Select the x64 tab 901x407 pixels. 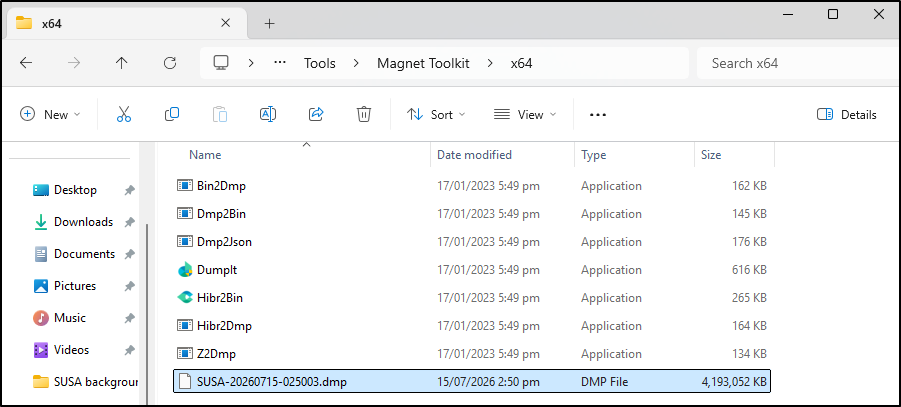[x=124, y=23]
